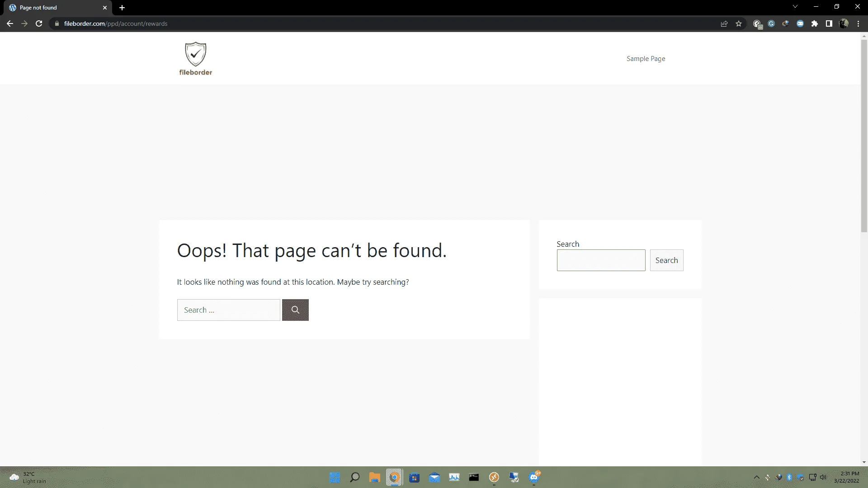
Task: Open the Chrome profile avatar
Action: point(844,23)
